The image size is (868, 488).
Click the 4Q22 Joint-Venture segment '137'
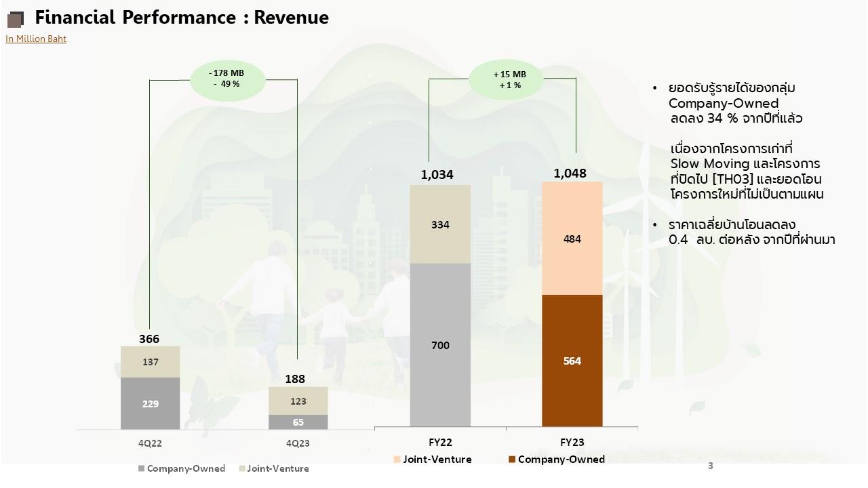pos(151,362)
